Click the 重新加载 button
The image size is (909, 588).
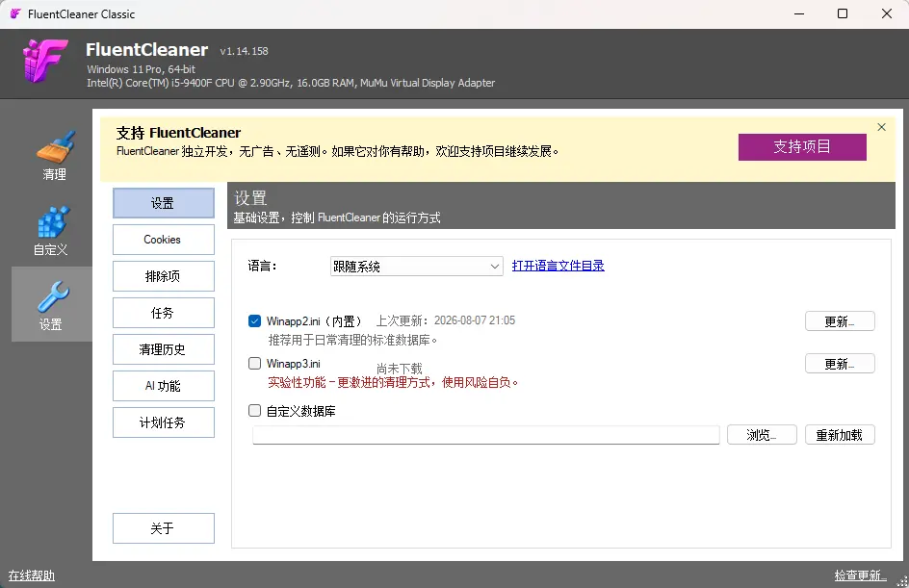[840, 434]
